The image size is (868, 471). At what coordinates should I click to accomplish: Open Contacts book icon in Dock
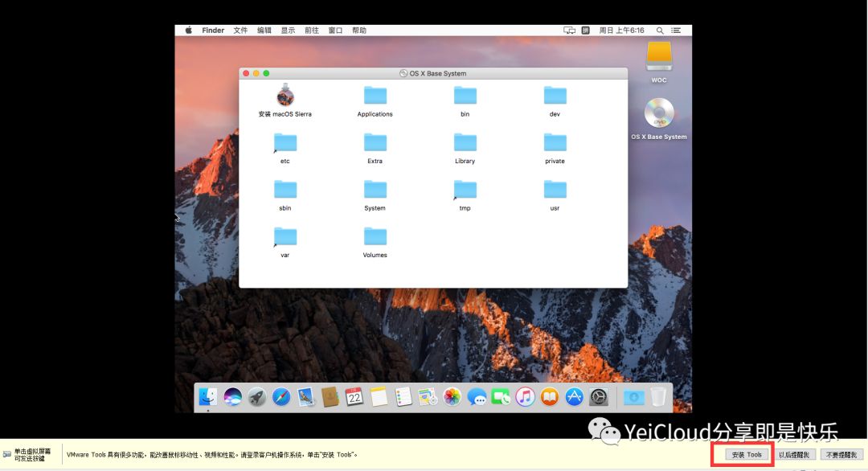pos(330,397)
